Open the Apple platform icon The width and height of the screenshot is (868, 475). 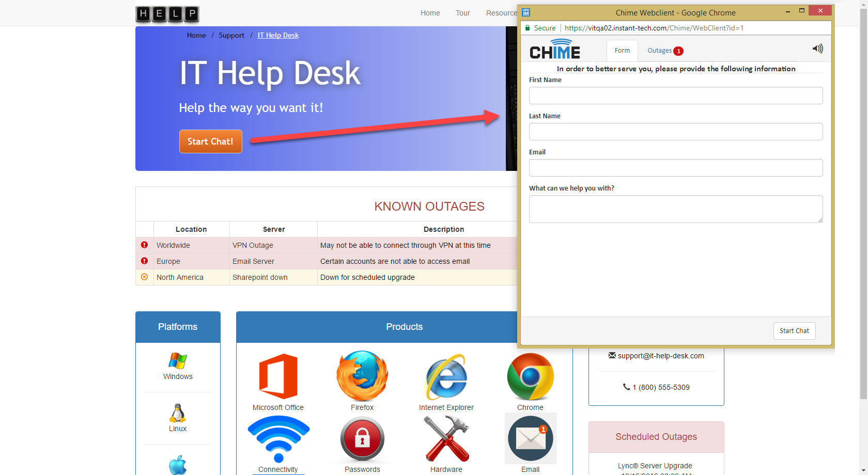[x=178, y=465]
